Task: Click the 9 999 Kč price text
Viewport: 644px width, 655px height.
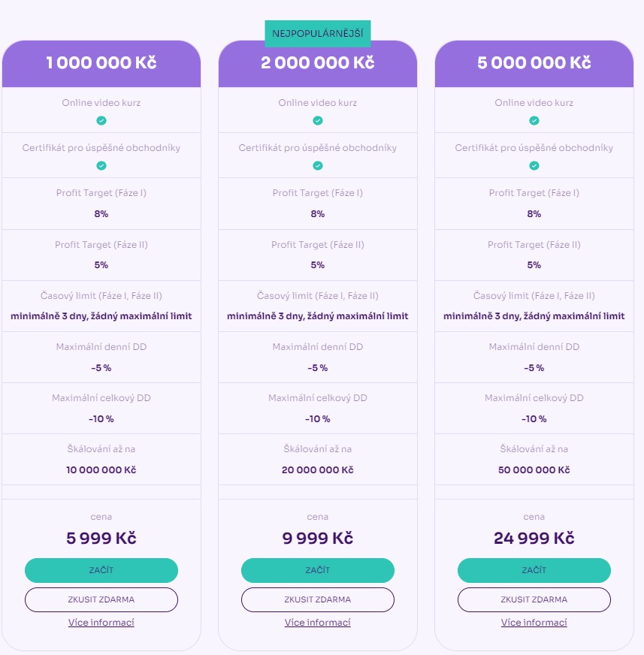Action: [318, 538]
